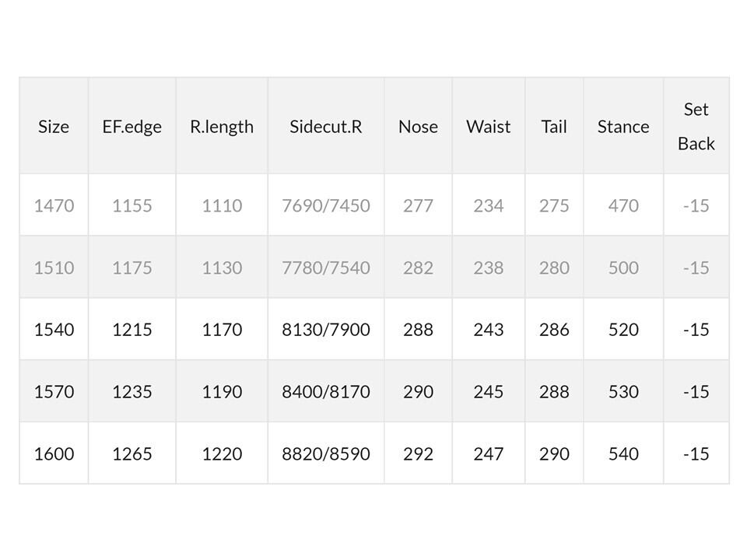Select the 1540 size cell
This screenshot has height=560, width=747.
[54, 330]
